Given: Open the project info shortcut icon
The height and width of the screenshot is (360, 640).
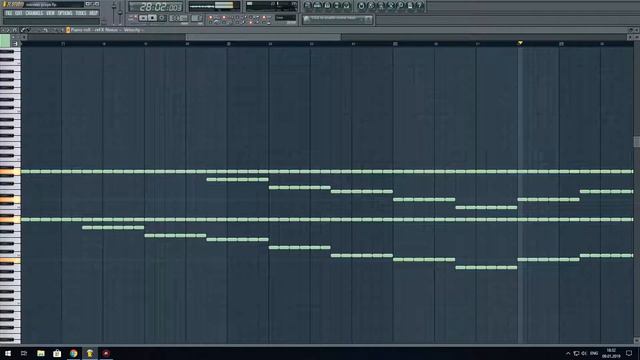Looking at the screenshot, I should 410,5.
